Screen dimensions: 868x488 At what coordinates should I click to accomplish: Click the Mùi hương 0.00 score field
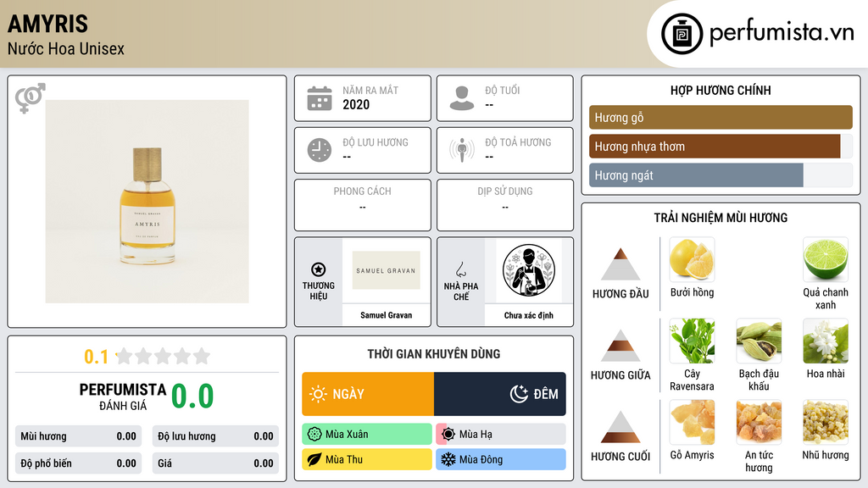click(x=79, y=436)
